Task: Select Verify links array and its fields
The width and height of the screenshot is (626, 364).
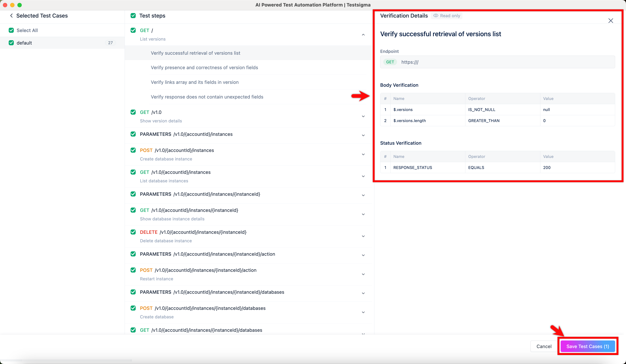Action: point(195,82)
